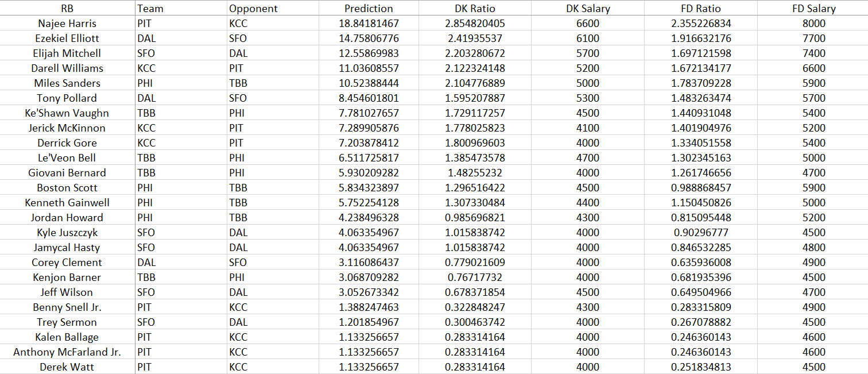Select the Jeff Wilson cell
Viewport: 868px width, 374px height.
click(x=67, y=292)
